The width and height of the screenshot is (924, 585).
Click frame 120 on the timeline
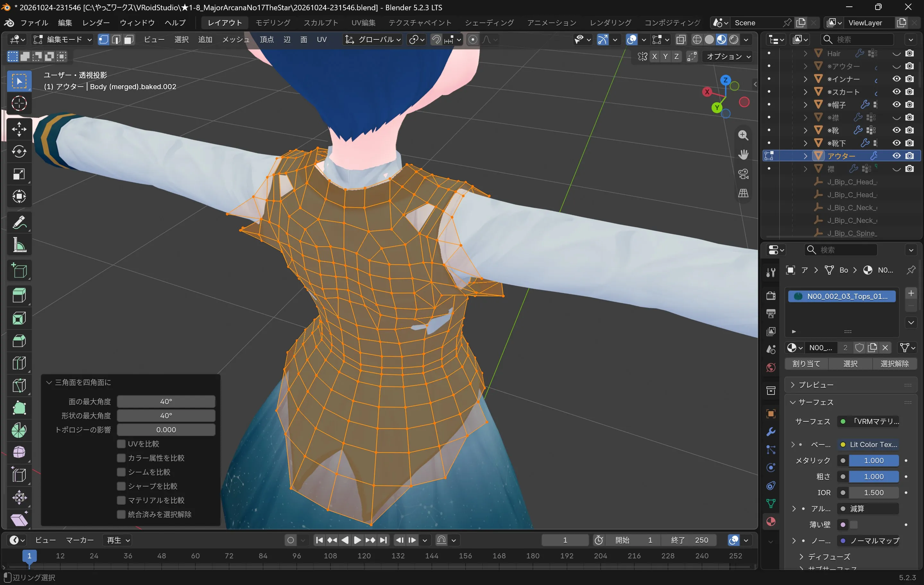(x=364, y=556)
